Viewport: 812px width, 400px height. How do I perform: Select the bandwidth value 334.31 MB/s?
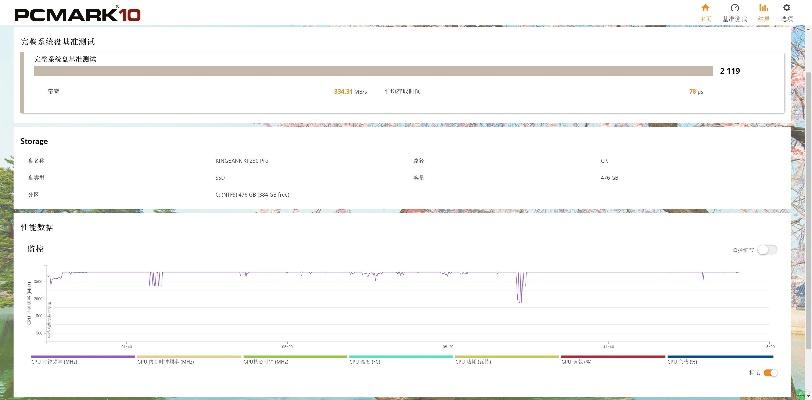pos(350,92)
